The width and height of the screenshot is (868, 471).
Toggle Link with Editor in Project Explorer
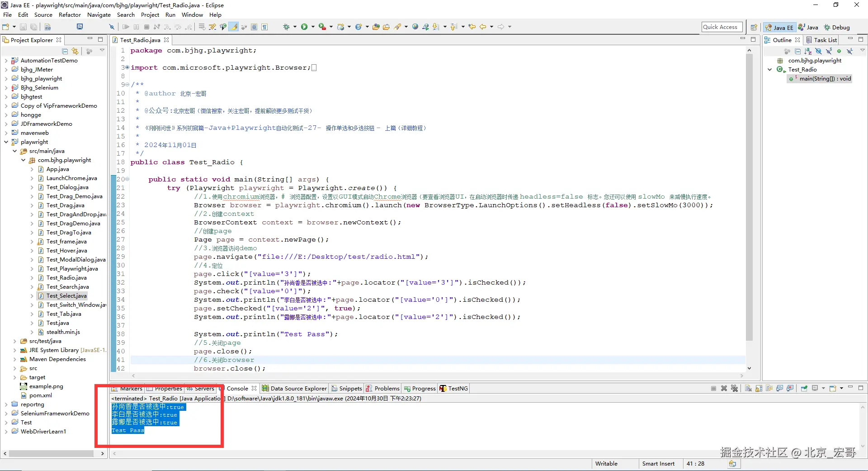click(x=75, y=51)
